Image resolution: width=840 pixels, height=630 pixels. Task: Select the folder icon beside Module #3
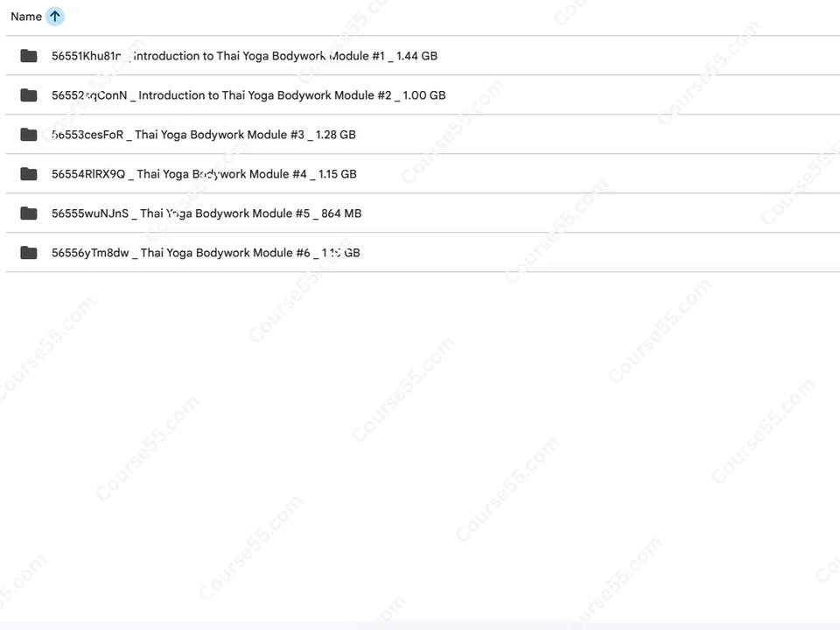(28, 135)
